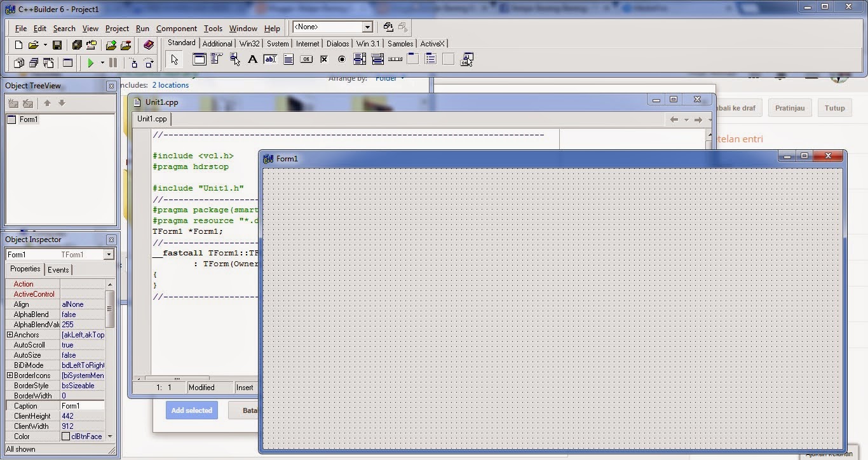Switch to the Events tab
This screenshot has height=460, width=868.
click(58, 269)
